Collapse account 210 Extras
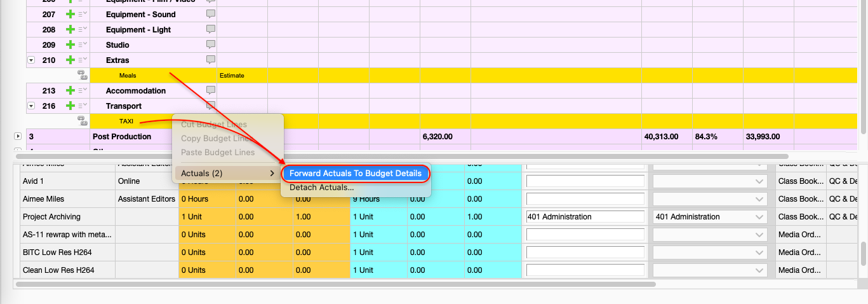The width and height of the screenshot is (868, 304). point(31,60)
